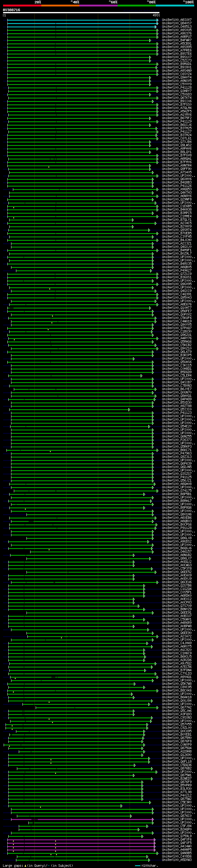Click UniRef100_P49627 label
Image resolution: width=197 pixels, height=868 pixels.
pos(177,271)
